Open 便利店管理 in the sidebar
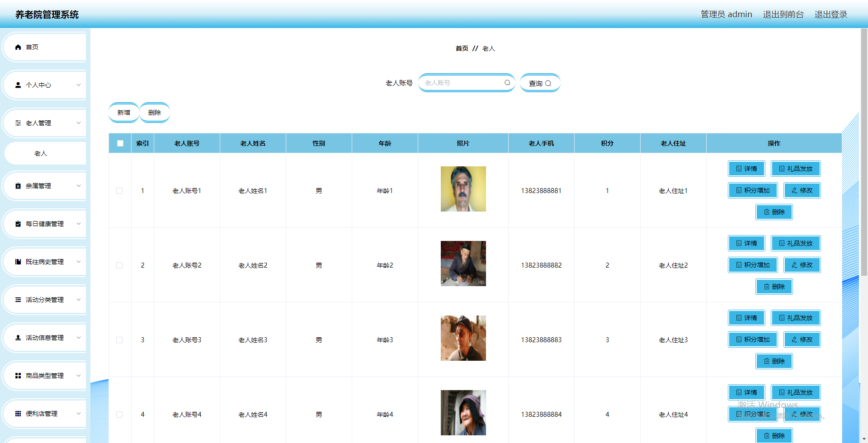This screenshot has height=443, width=868. (45, 414)
